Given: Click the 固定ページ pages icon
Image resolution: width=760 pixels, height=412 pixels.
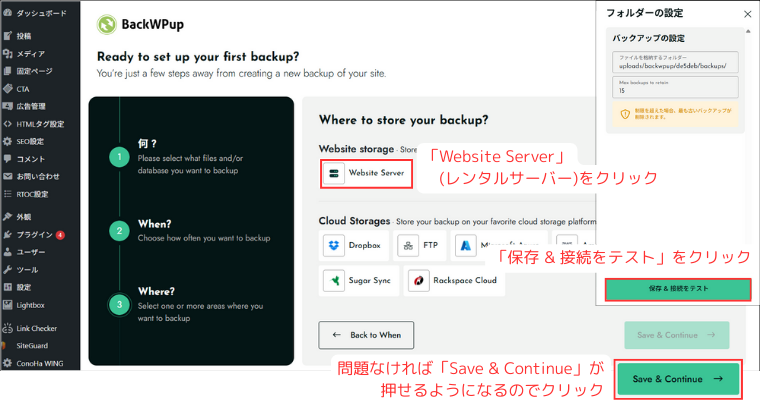Looking at the screenshot, I should (7, 71).
